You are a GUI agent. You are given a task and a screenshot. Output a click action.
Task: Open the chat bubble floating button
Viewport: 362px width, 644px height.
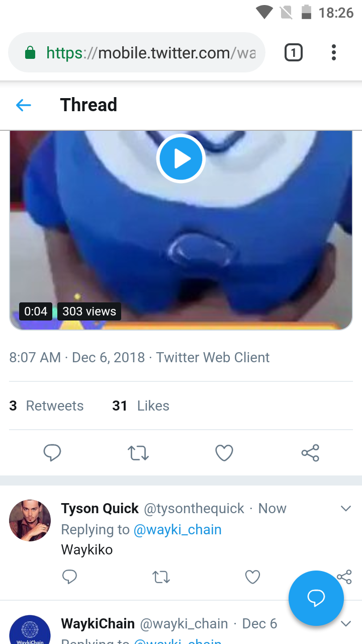[316, 598]
